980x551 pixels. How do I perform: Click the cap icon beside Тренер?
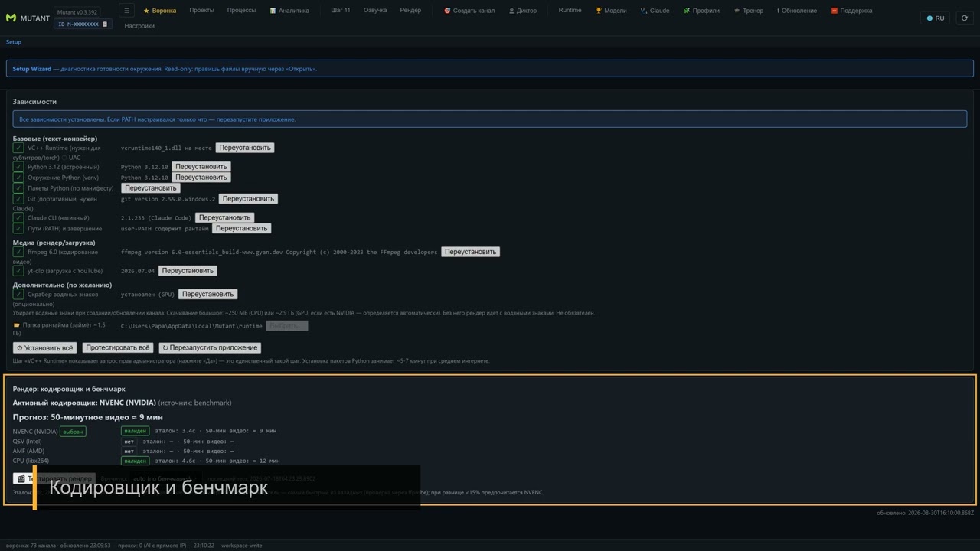(x=737, y=11)
